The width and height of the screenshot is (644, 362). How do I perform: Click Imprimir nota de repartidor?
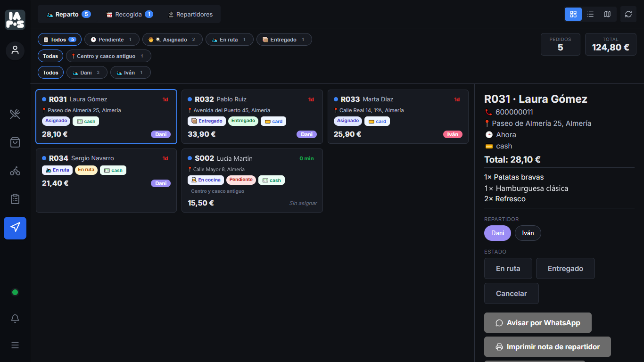547,347
